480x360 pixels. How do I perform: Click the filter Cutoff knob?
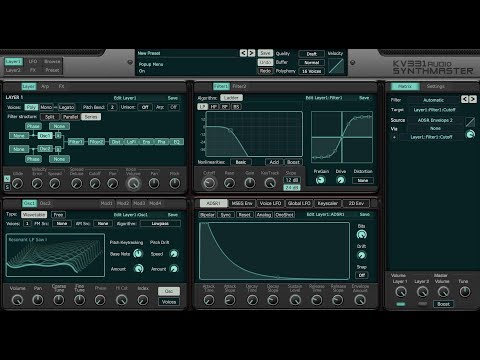(x=209, y=183)
